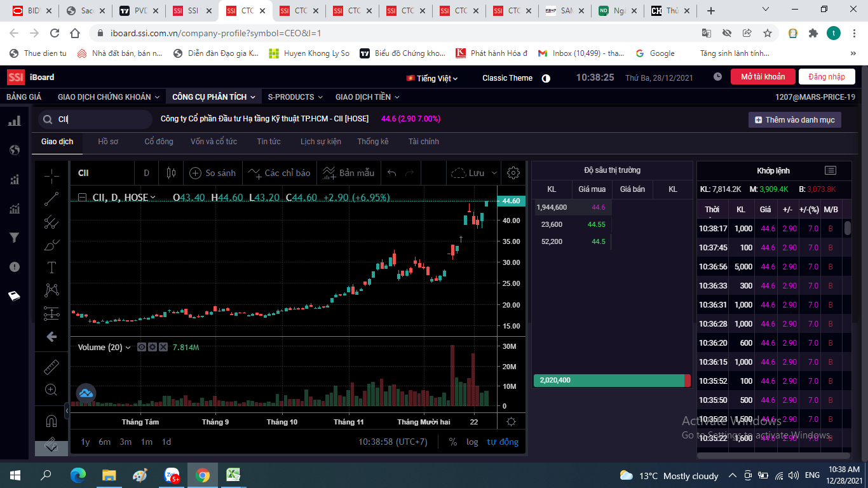Toggle Classic Theme contrast switch
This screenshot has height=488, width=868.
[x=546, y=78]
